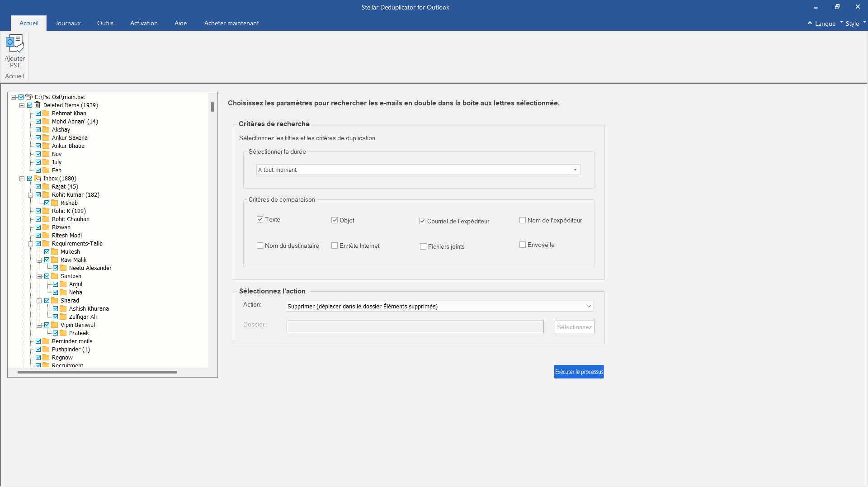Uncheck the Mohd Adnan' (14) folder checkbox
Image resolution: width=868 pixels, height=487 pixels.
pyautogui.click(x=38, y=121)
